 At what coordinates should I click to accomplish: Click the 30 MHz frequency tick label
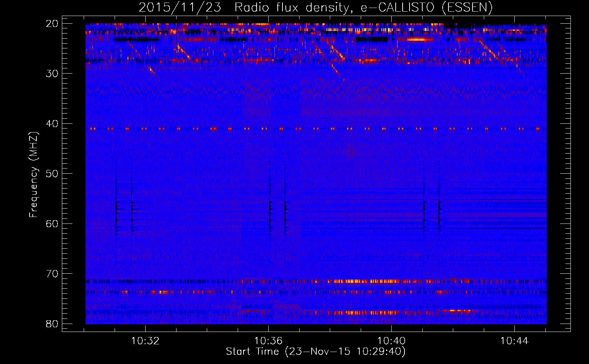pyautogui.click(x=52, y=74)
